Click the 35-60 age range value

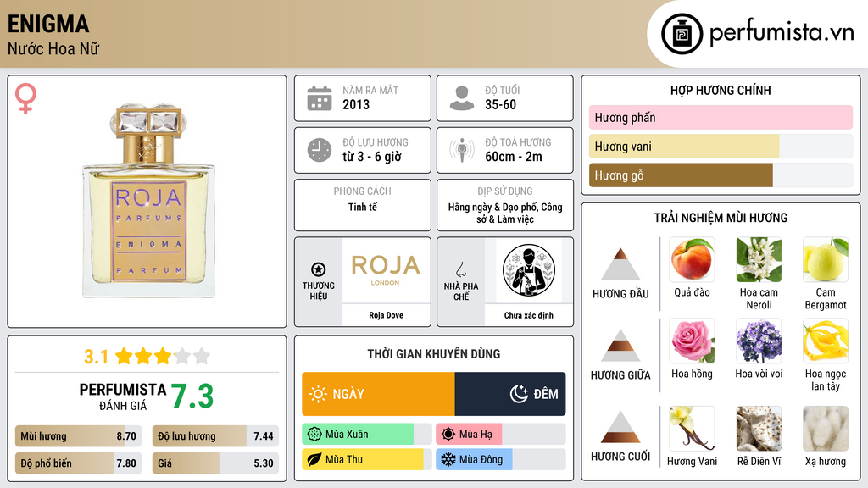pos(500,104)
